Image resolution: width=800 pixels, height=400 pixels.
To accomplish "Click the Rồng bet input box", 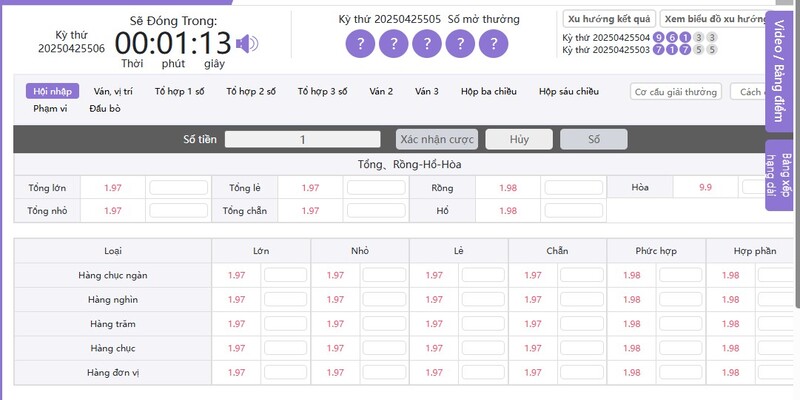I will pos(574,187).
